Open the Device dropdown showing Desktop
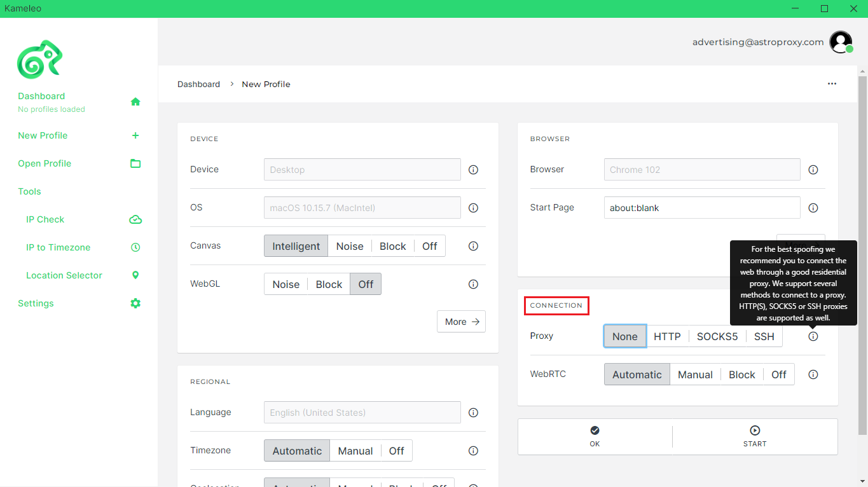868x487 pixels. [362, 170]
